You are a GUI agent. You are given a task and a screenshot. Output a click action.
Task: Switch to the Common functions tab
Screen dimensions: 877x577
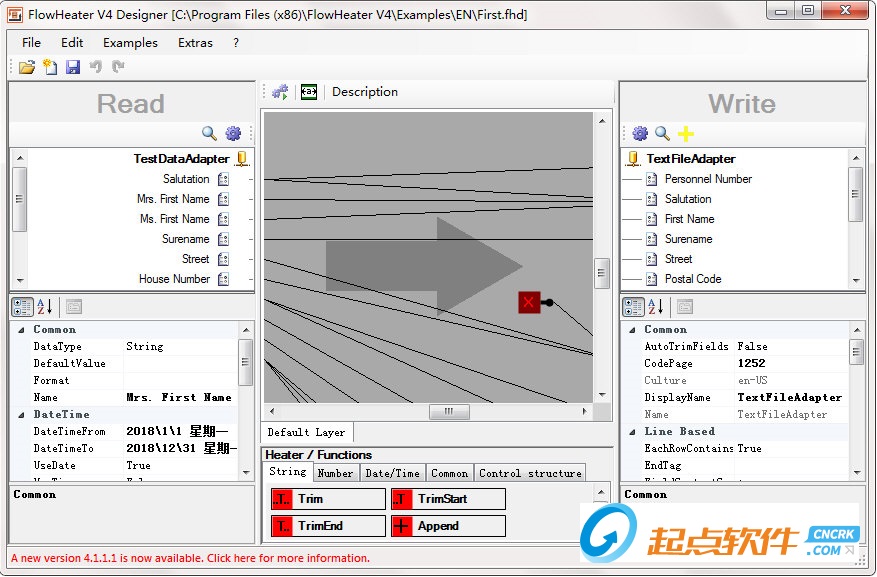[449, 473]
